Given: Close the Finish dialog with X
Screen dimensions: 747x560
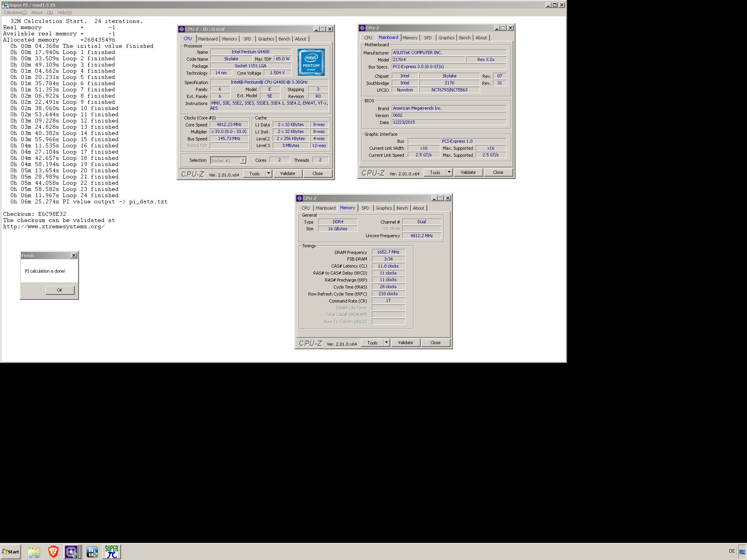Looking at the screenshot, I should (74, 255).
